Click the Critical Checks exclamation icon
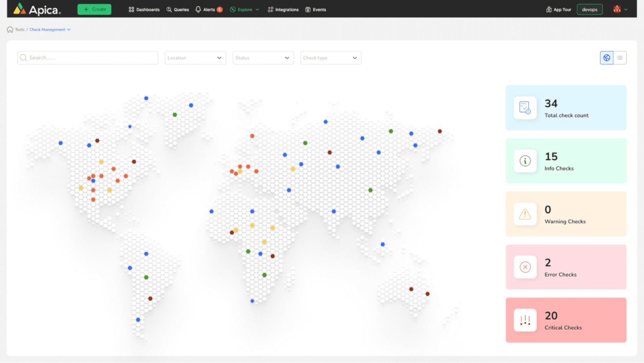 pyautogui.click(x=525, y=320)
